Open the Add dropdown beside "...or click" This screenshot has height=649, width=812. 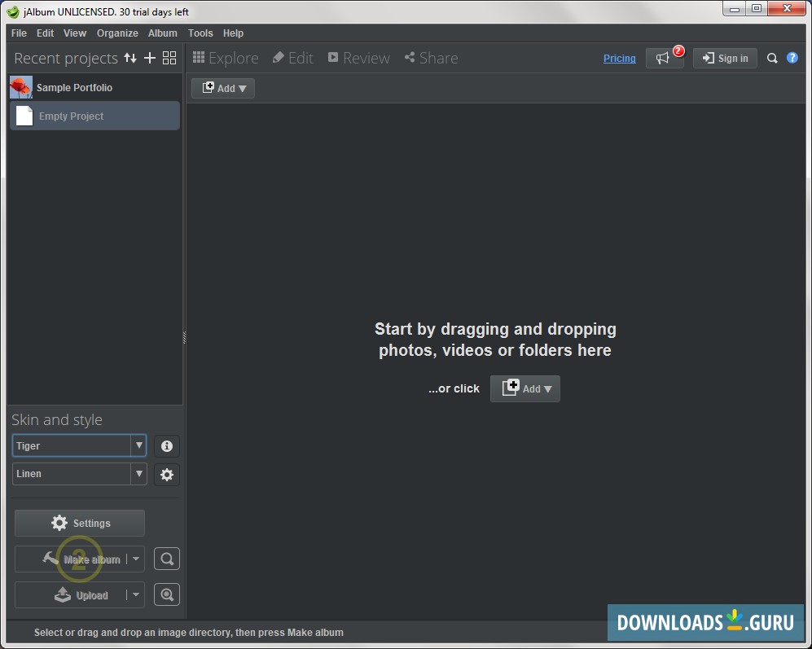click(x=525, y=388)
